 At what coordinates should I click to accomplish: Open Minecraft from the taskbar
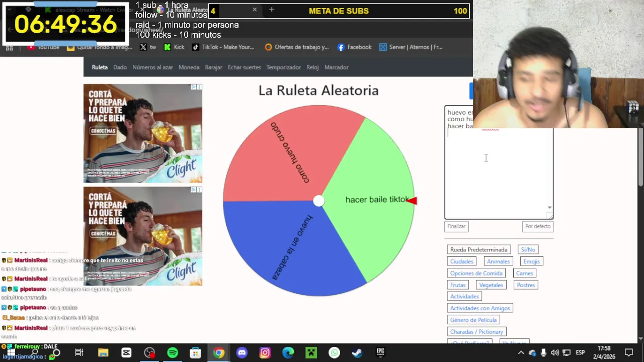click(311, 353)
